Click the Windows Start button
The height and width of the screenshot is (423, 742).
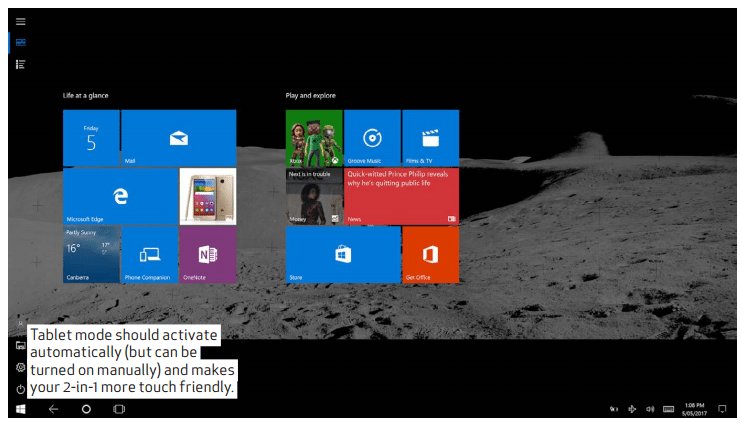tap(20, 409)
